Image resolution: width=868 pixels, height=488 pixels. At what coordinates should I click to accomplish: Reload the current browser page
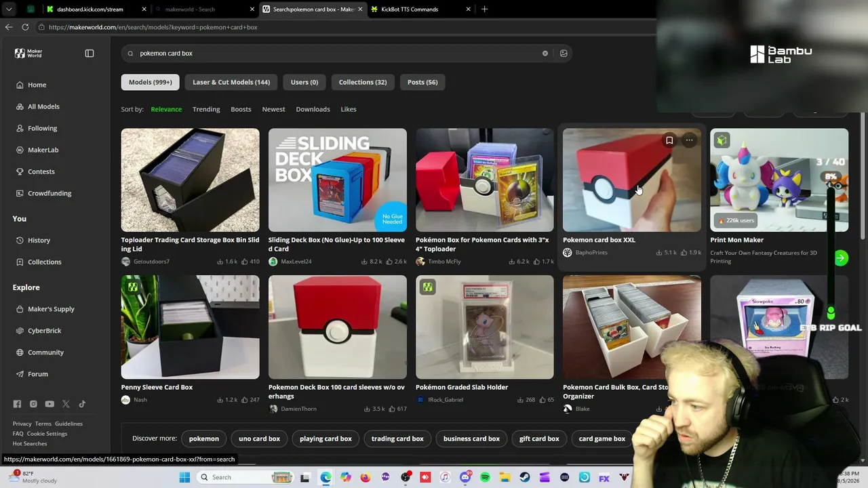[x=25, y=27]
